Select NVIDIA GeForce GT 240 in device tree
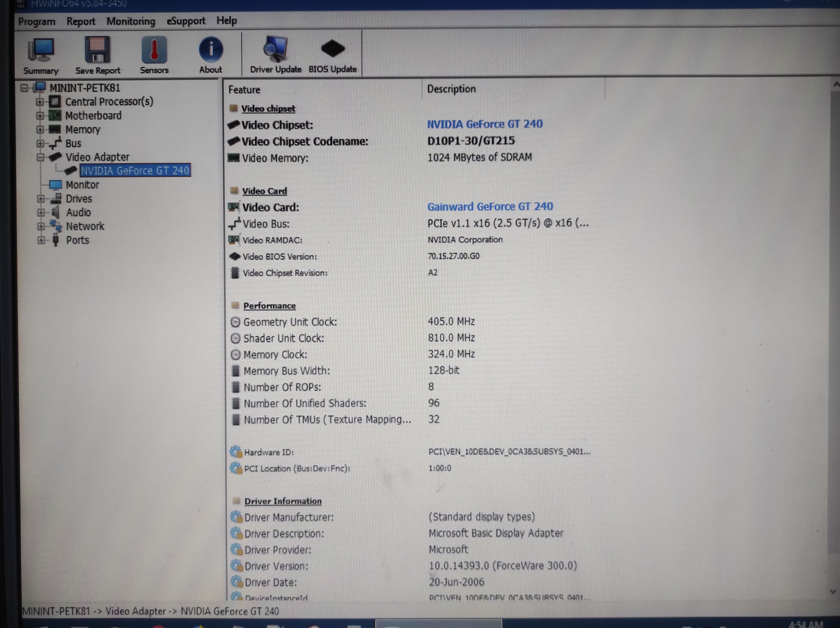Screen dimensions: 840x628 point(135,170)
